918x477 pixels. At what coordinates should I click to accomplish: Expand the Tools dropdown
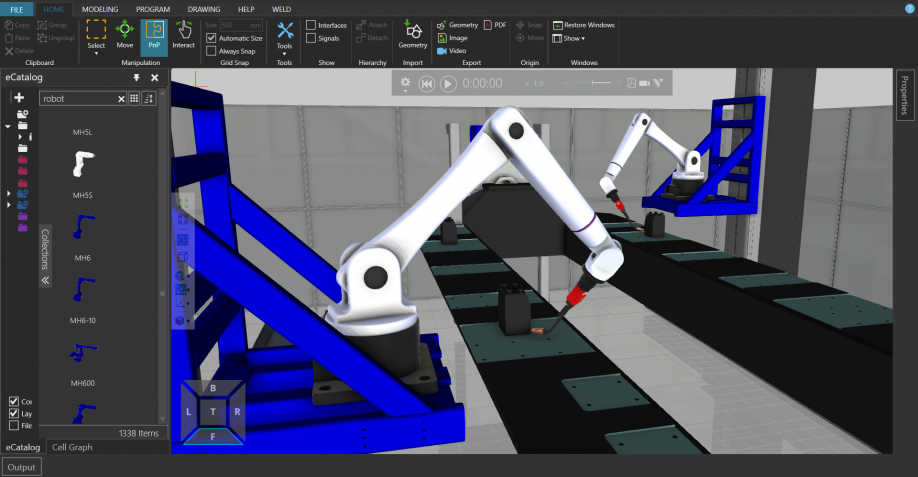284,53
